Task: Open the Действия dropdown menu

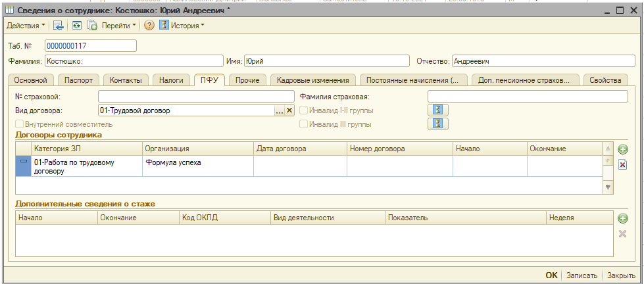Action: [26, 26]
